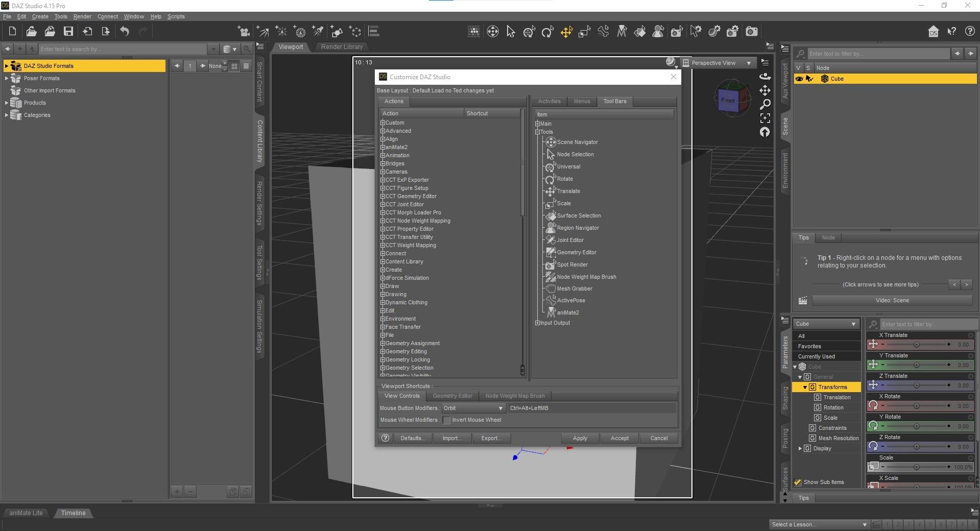Switch to the Menus tab

pos(582,102)
